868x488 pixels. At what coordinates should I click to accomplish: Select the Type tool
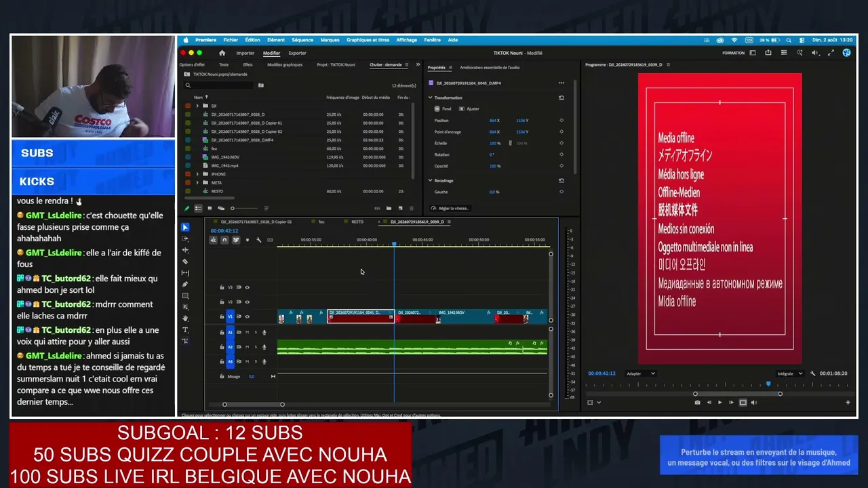[185, 330]
